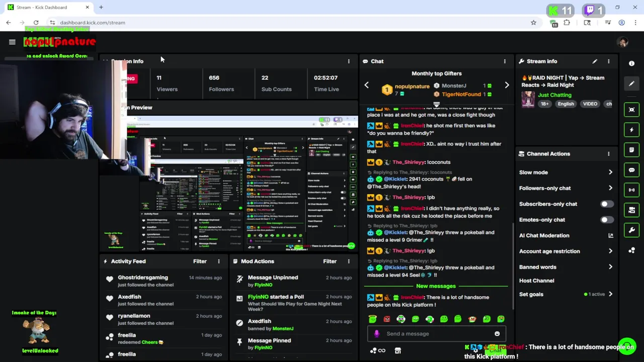
Task: Click Axedfish banned entry in Mod Actions
Action: pyautogui.click(x=294, y=325)
